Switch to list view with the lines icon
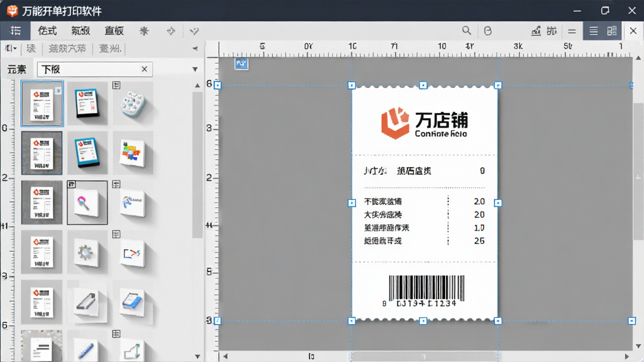The width and height of the screenshot is (644, 362). tap(594, 31)
